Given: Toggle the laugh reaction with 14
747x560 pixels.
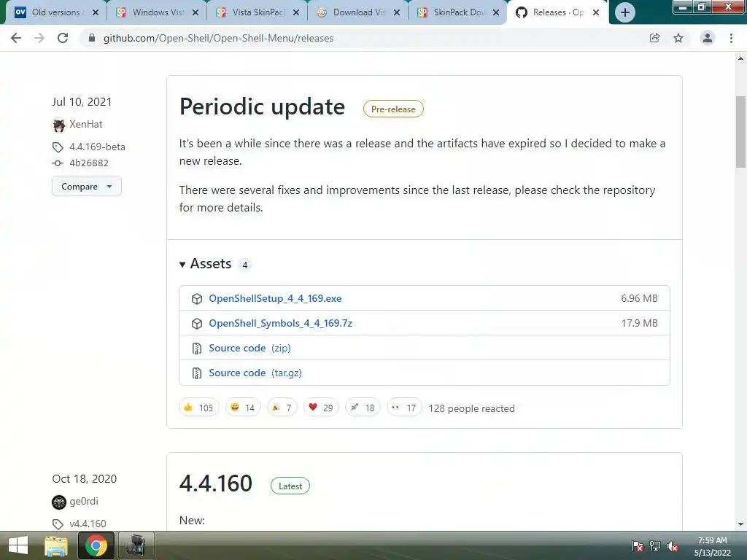Looking at the screenshot, I should point(243,408).
